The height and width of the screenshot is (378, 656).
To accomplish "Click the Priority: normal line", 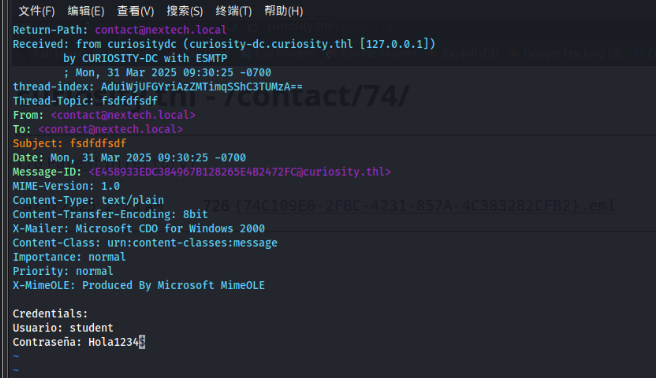I will [63, 272].
